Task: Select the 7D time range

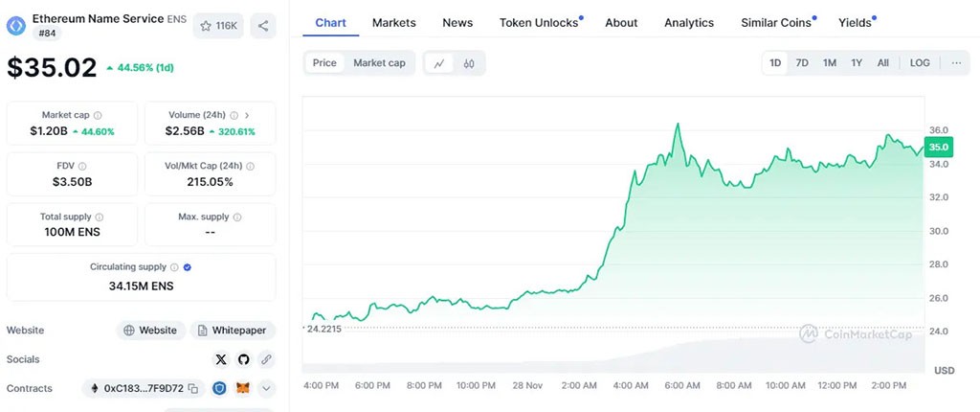Action: [802, 63]
